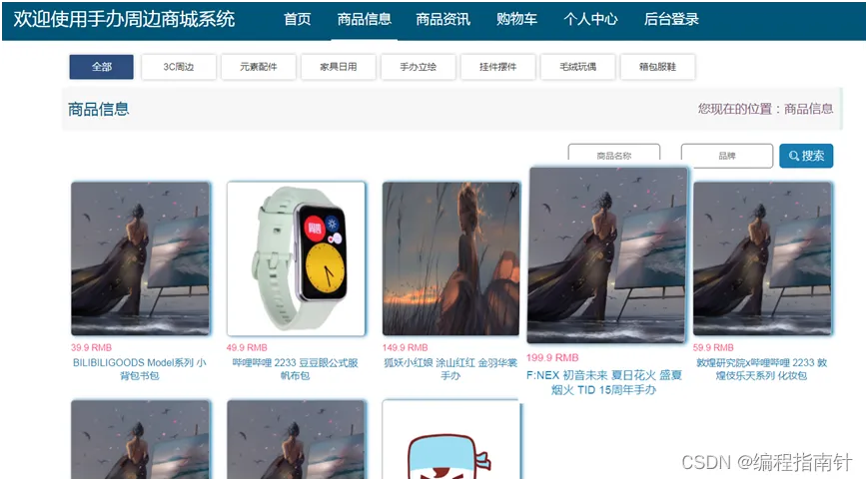The image size is (868, 481).
Task: Click the 搜索 button with magnifier icon
Action: (x=806, y=156)
